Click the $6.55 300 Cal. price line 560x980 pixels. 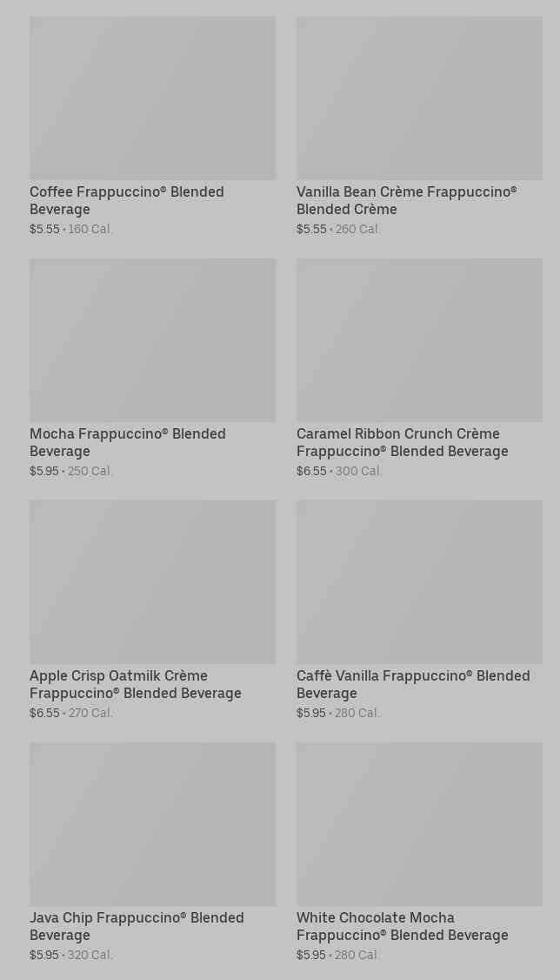click(339, 471)
